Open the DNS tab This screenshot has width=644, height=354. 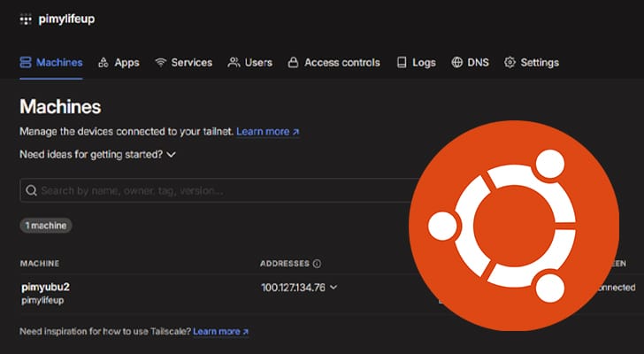coord(471,63)
